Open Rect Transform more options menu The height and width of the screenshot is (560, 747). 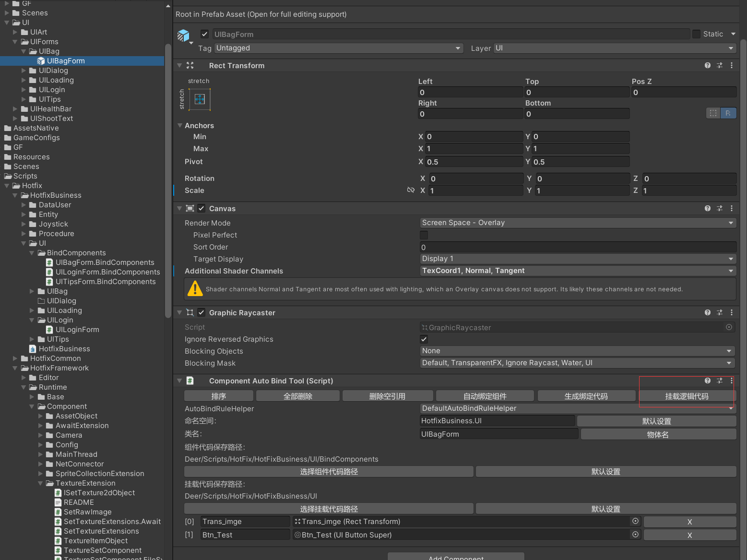click(732, 65)
